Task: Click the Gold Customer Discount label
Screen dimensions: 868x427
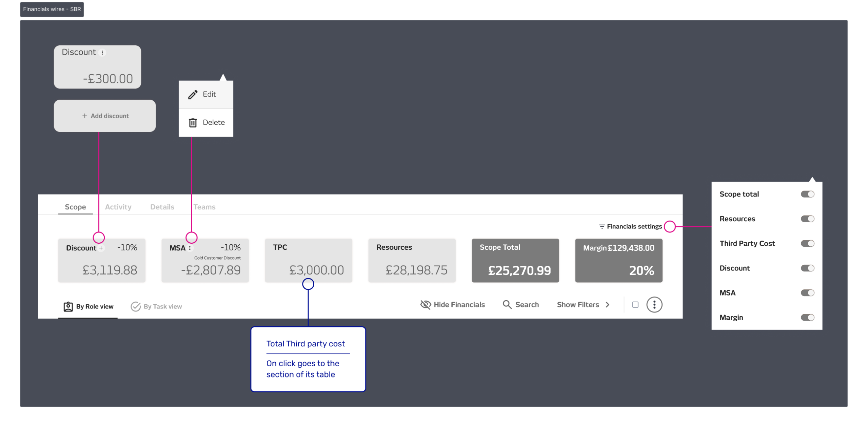Action: (217, 258)
